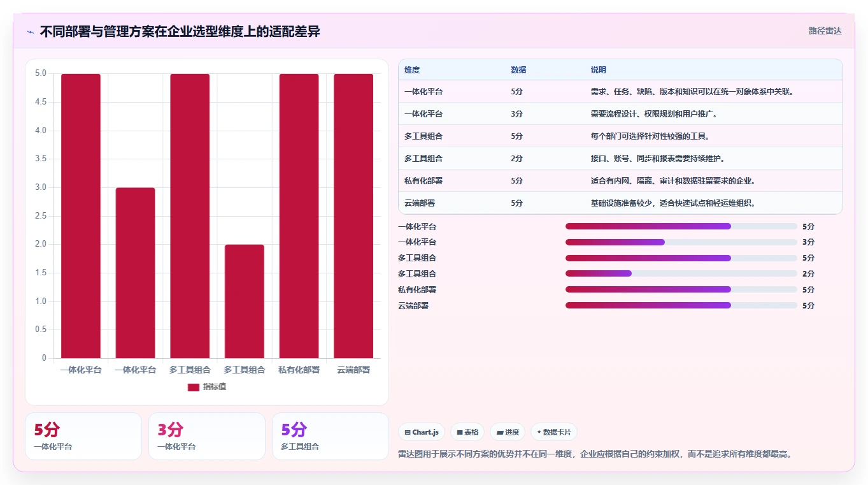The image size is (868, 485).
Task: Click the 一体化平台 chart bar reaching 3.0
Action: [x=135, y=273]
